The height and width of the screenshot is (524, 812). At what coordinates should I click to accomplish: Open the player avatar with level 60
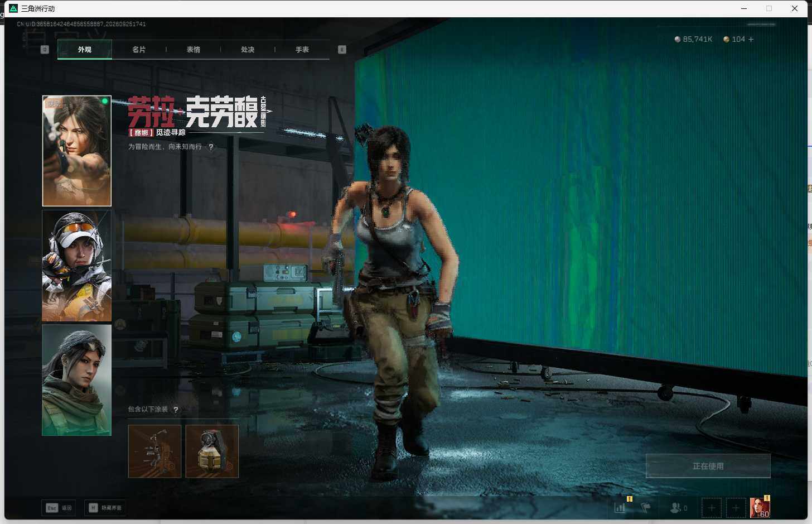tap(760, 508)
